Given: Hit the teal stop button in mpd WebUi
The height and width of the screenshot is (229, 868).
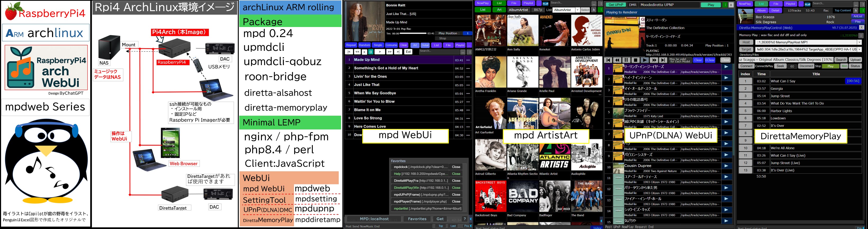Looking at the screenshot, I should coord(371,52).
